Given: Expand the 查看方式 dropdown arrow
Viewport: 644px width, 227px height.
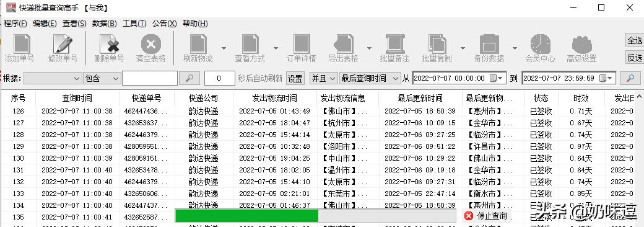Looking at the screenshot, I should coord(276,48).
